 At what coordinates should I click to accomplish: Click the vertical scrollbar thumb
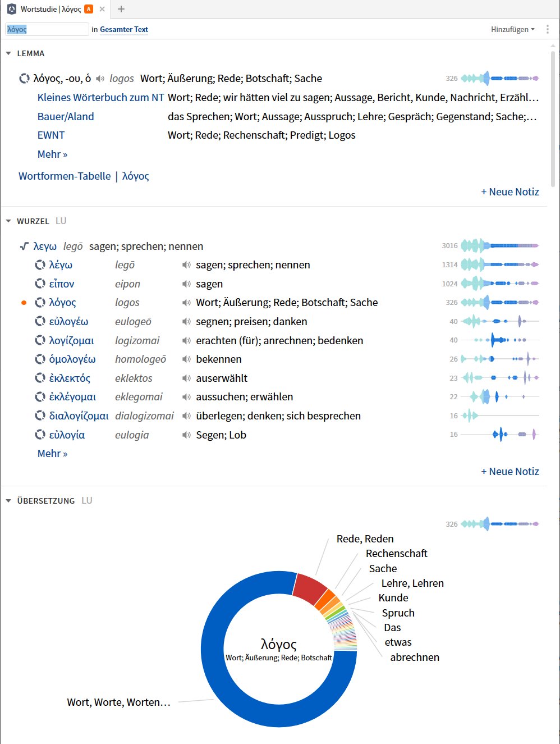pos(553,118)
